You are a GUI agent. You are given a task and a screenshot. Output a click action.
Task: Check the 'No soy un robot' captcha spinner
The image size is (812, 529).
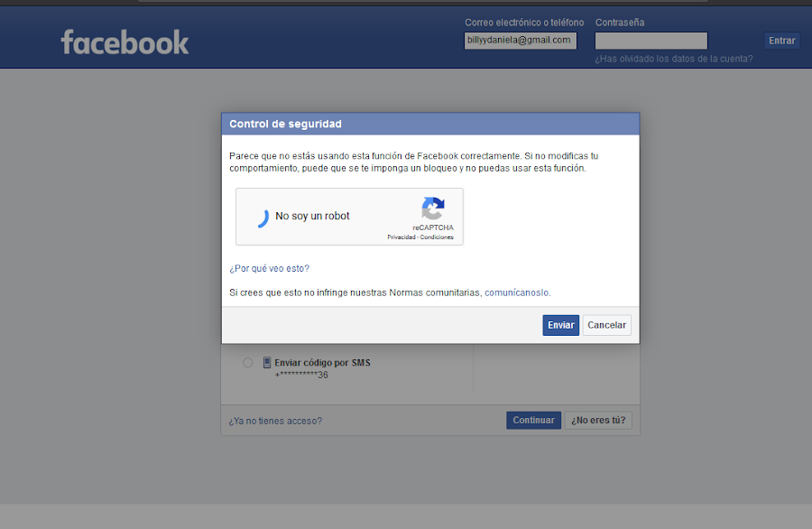262,218
